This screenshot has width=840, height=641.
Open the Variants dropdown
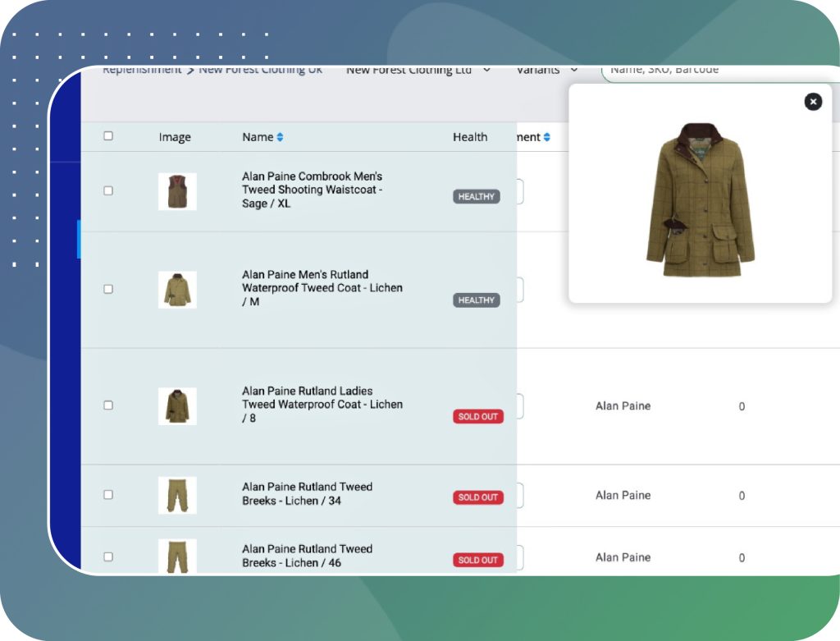click(547, 71)
